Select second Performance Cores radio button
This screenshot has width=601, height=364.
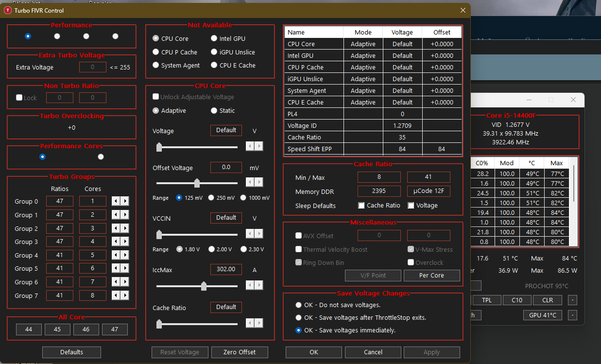click(x=101, y=157)
